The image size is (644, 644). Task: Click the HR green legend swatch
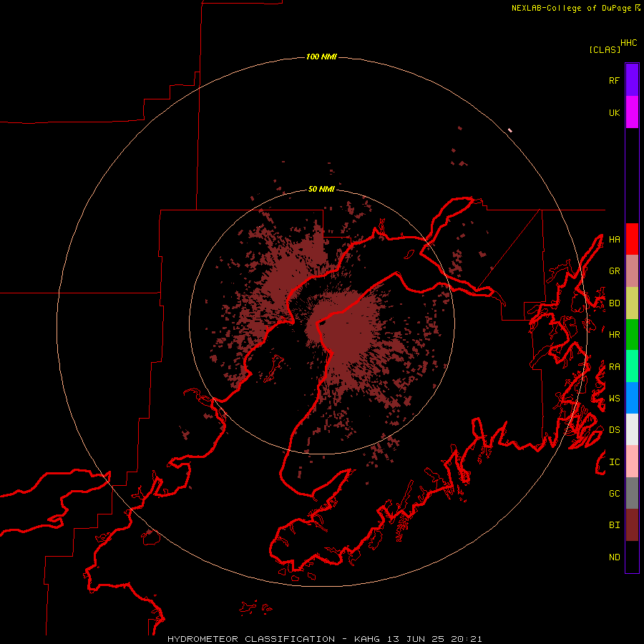[632, 334]
